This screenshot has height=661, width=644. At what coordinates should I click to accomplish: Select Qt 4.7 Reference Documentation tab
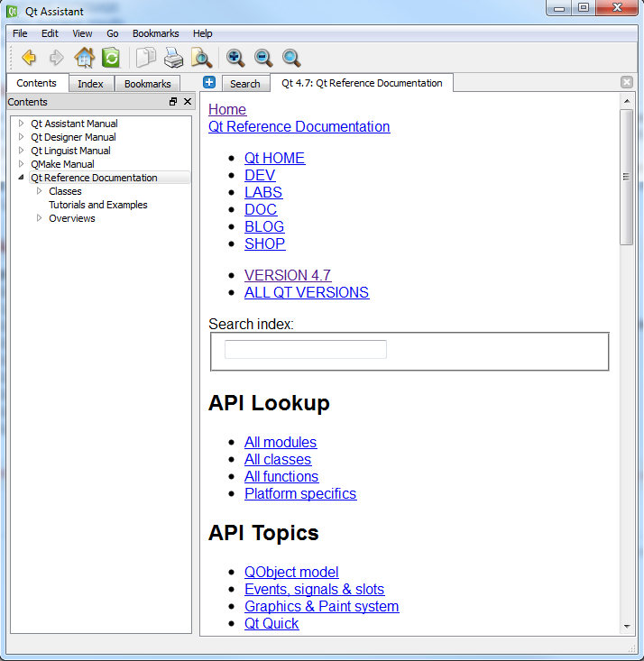coord(362,83)
